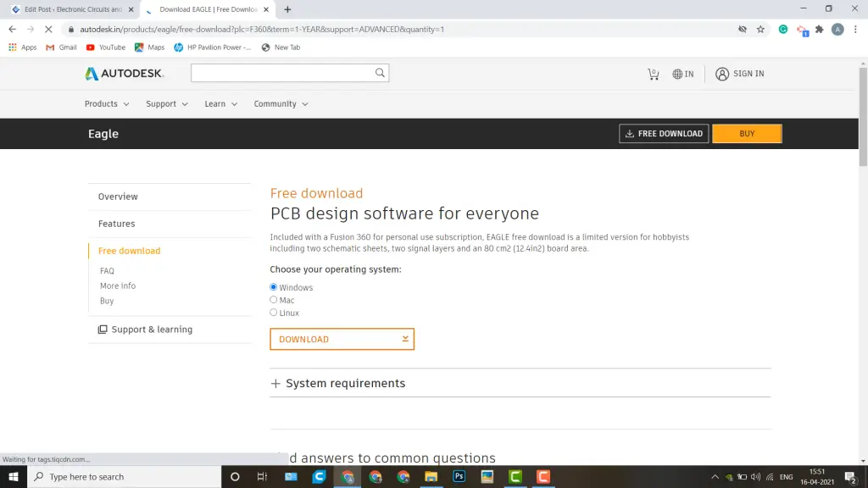Click the orange BUY button

pyautogui.click(x=747, y=133)
